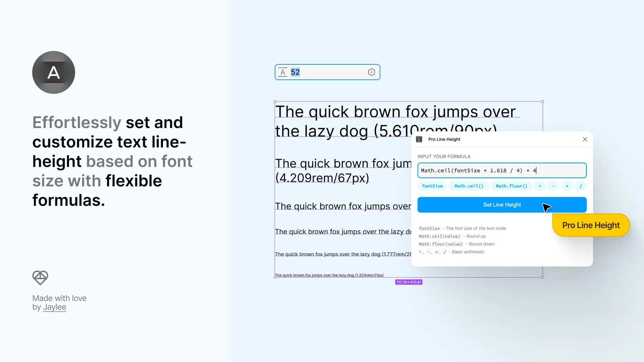
Task: Click the add operator button in formula bar
Action: click(x=540, y=186)
